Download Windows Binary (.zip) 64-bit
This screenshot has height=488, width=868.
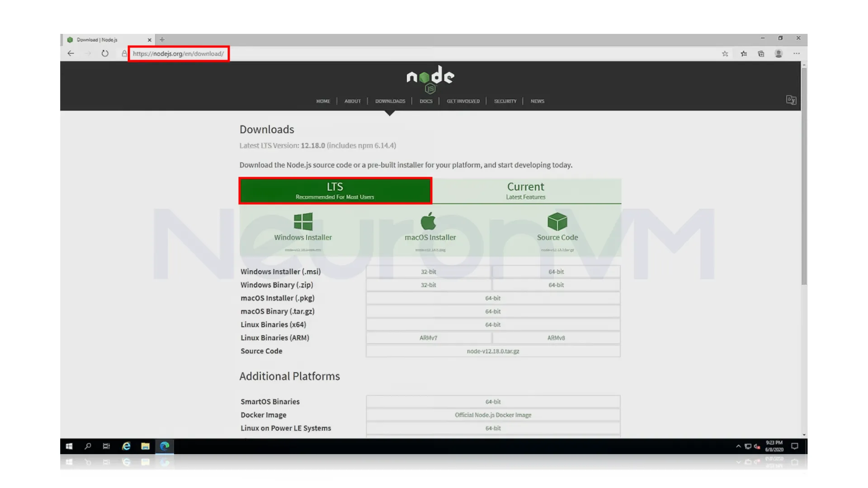pyautogui.click(x=556, y=285)
